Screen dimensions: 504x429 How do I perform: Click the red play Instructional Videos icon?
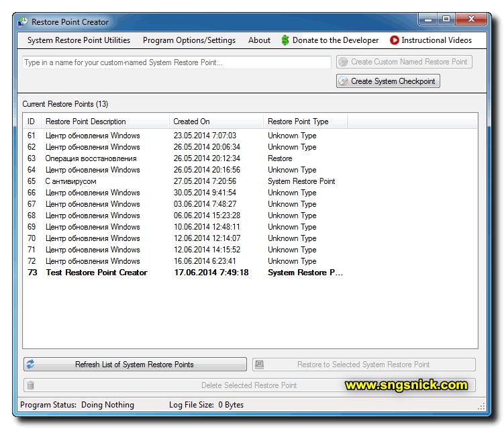[x=394, y=40]
